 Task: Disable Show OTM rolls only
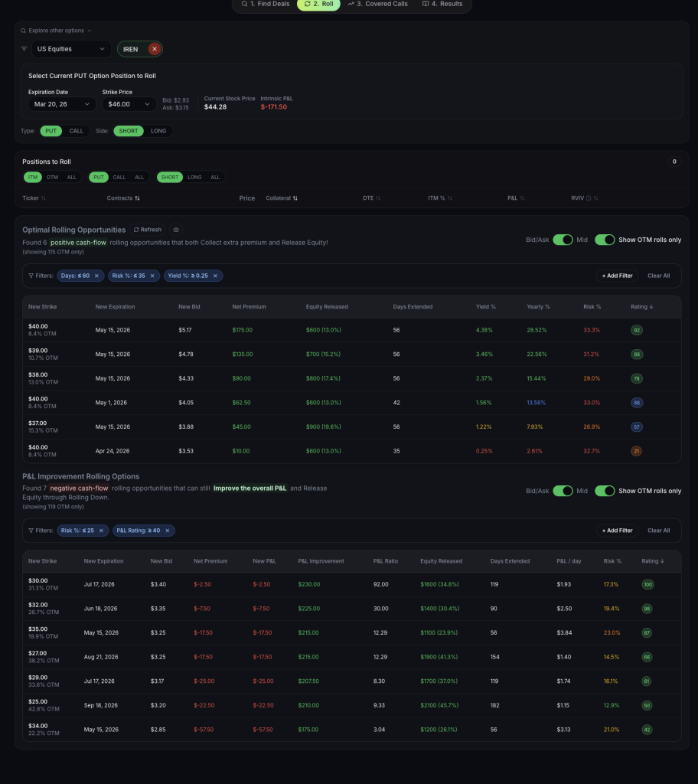click(605, 239)
